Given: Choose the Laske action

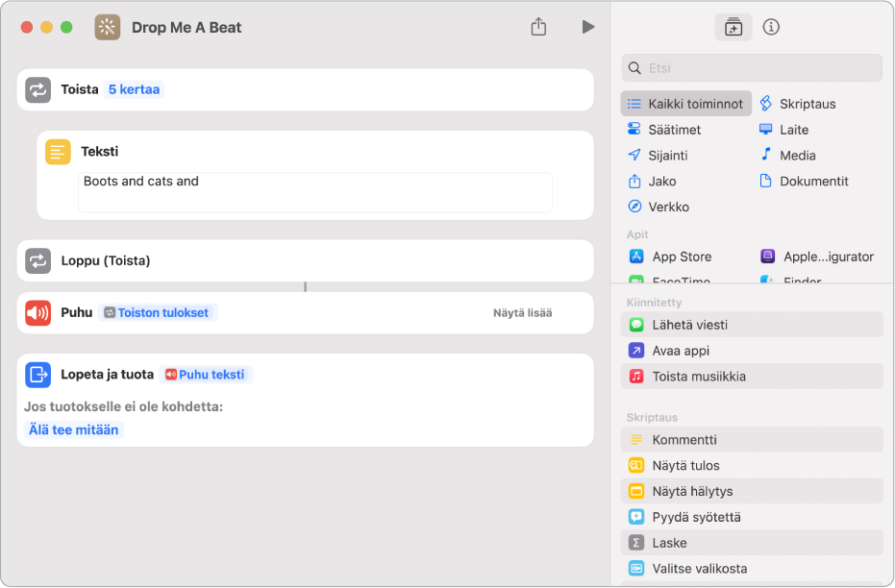Looking at the screenshot, I should click(752, 543).
